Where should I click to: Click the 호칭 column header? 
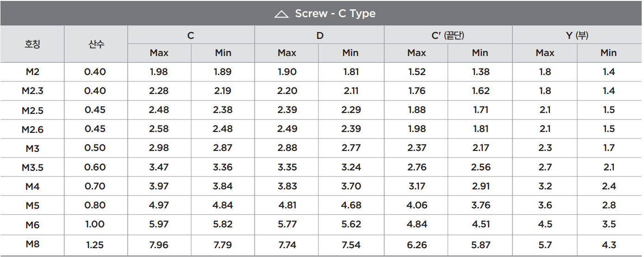coord(32,44)
